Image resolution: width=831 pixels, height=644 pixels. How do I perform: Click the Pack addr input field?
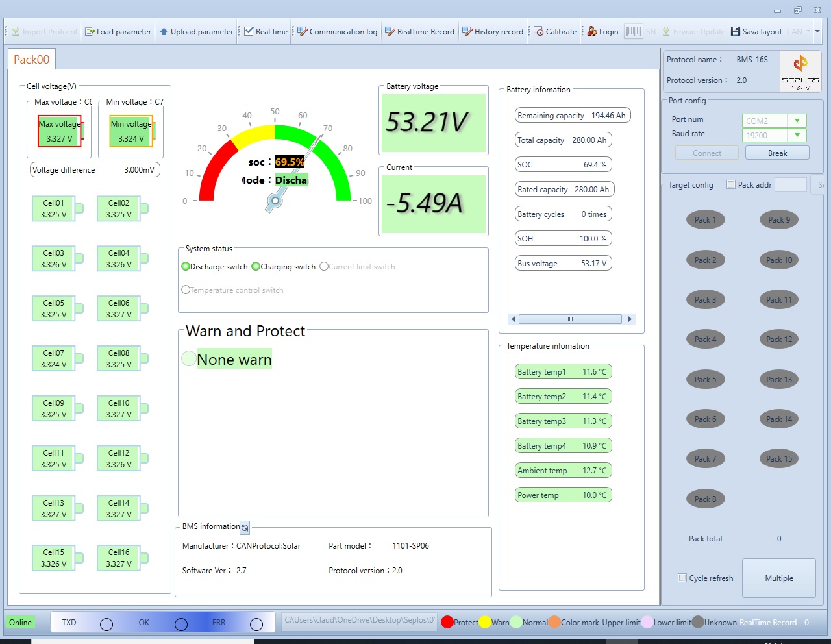[791, 184]
